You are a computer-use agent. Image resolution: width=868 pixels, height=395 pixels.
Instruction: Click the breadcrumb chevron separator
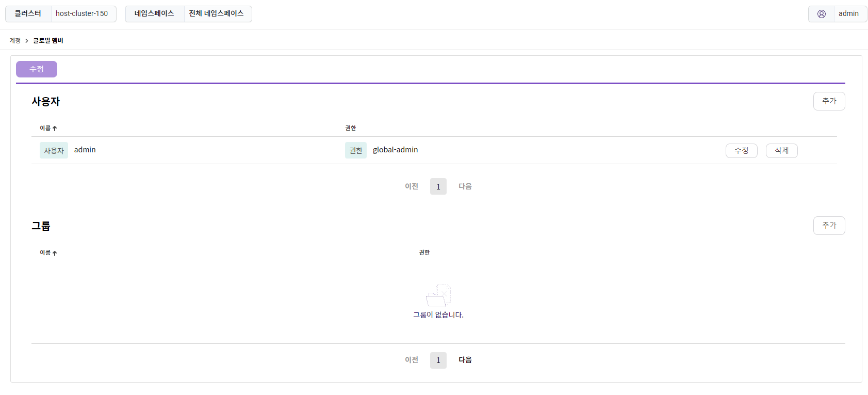(x=27, y=41)
